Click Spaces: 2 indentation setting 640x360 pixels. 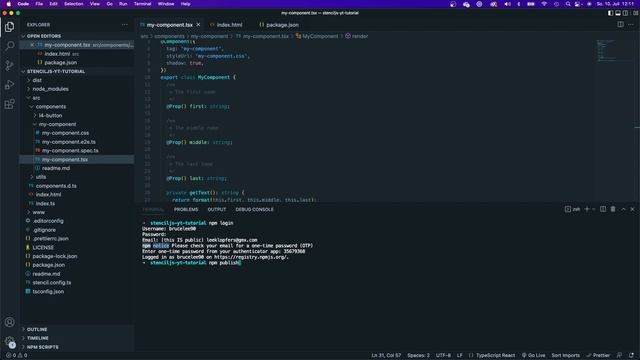click(418, 356)
